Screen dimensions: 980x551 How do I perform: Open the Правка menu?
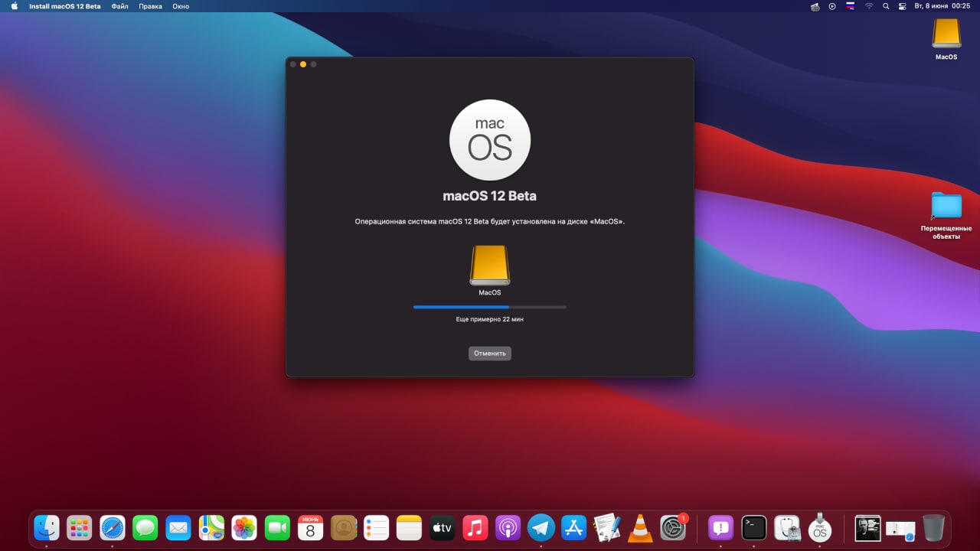coord(150,6)
